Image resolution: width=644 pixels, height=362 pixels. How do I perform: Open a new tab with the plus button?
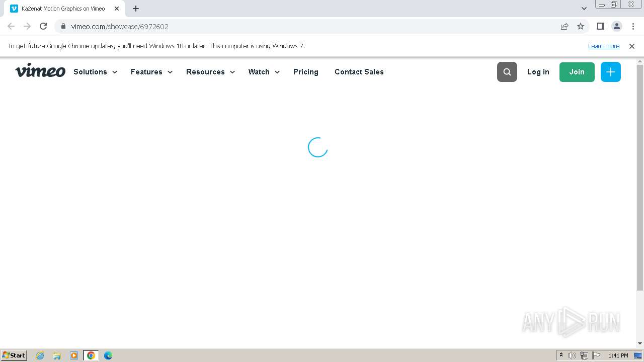point(136,9)
